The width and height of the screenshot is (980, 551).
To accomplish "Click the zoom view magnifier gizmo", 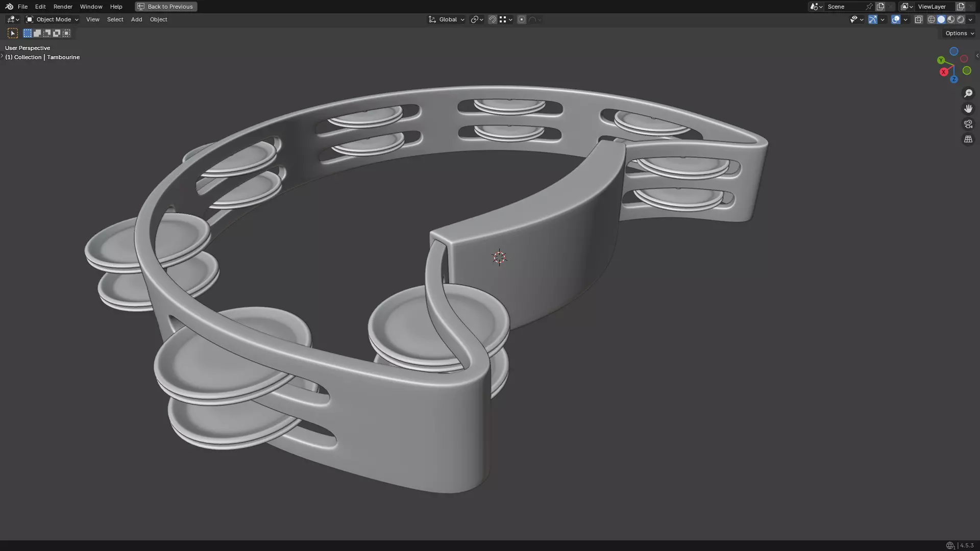I will [968, 93].
